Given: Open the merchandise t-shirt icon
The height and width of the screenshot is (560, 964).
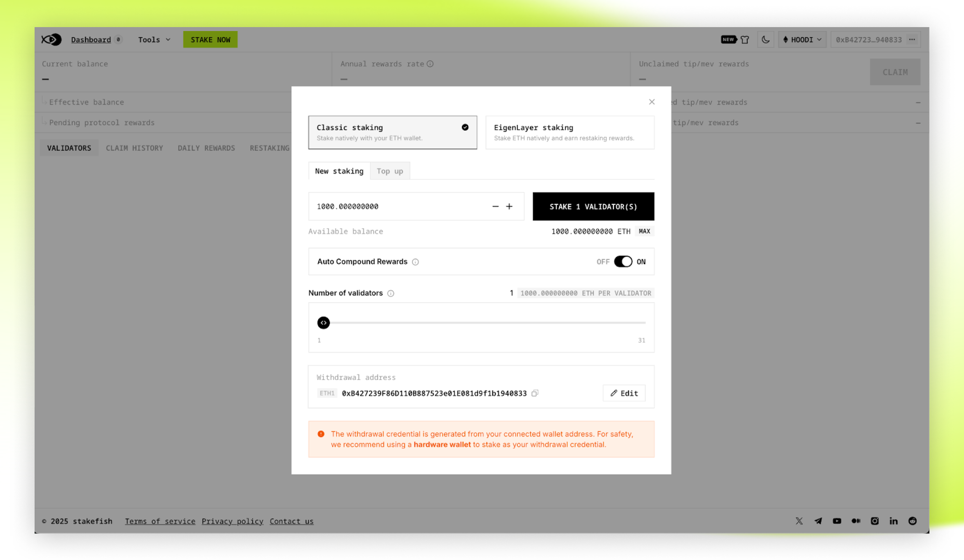Looking at the screenshot, I should coord(745,40).
